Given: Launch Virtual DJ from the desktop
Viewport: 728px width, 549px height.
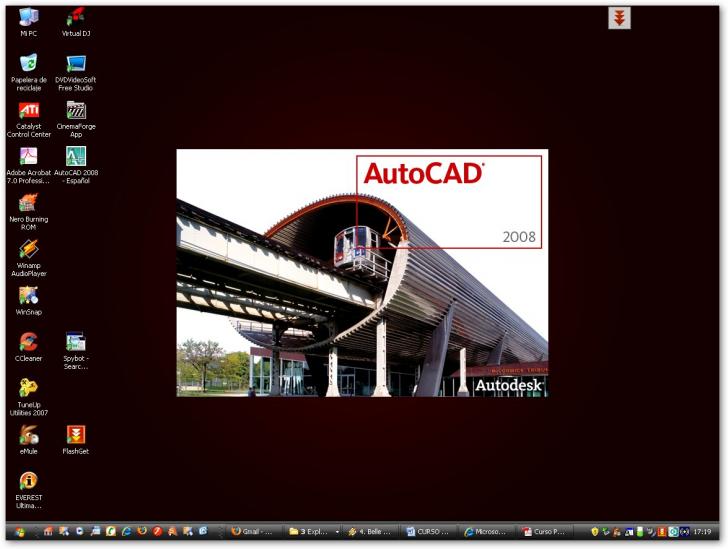Looking at the screenshot, I should pos(76,22).
